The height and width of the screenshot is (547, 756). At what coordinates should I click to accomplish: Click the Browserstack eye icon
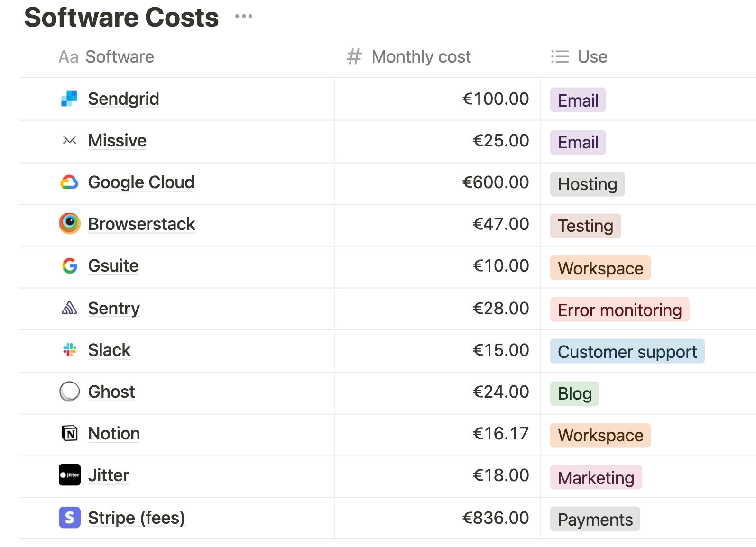pyautogui.click(x=70, y=223)
